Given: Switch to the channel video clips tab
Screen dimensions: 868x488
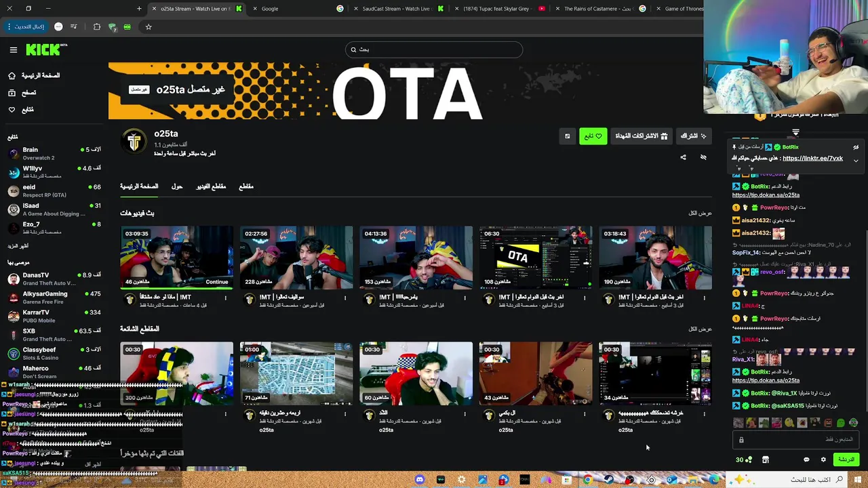Looking at the screenshot, I should coord(211,186).
